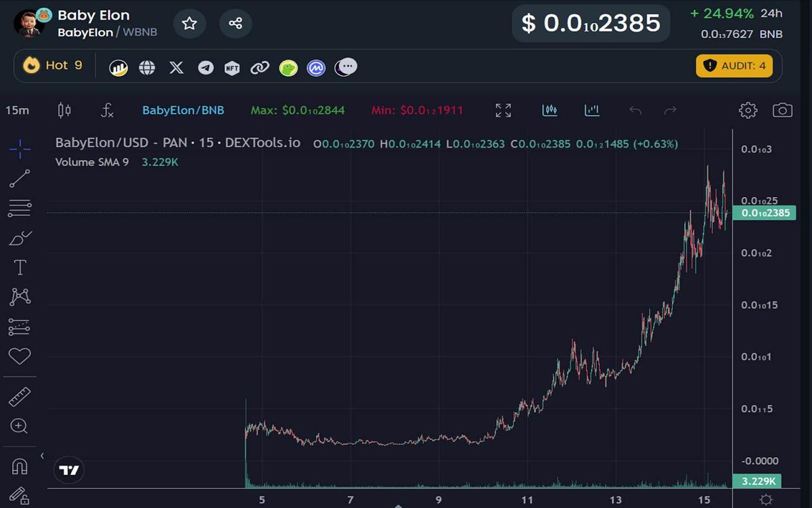Viewport: 812px width, 508px height.
Task: Open the chain link icon
Action: 260,68
